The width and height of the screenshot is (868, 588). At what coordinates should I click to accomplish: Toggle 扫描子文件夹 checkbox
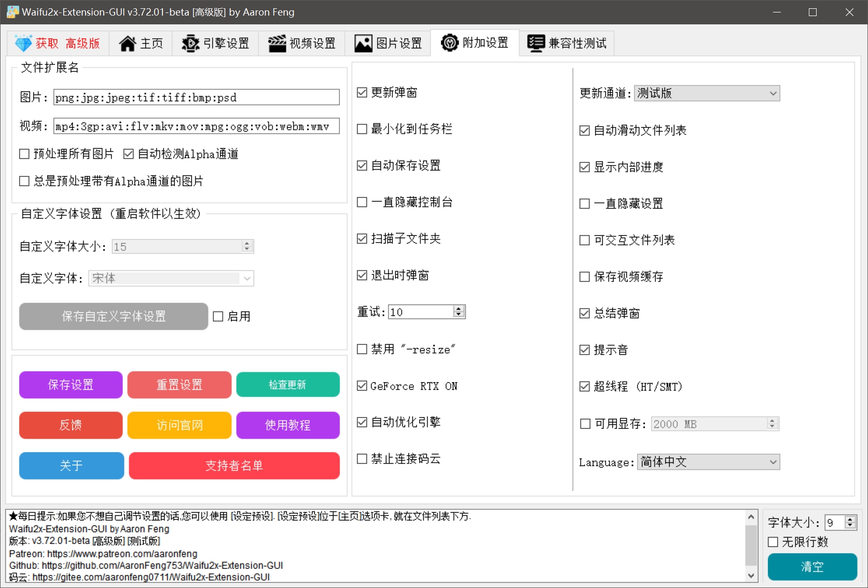tap(399, 239)
